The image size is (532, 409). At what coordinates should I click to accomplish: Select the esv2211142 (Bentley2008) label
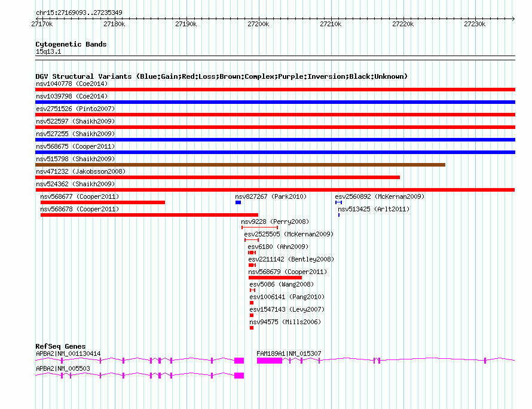click(x=291, y=259)
